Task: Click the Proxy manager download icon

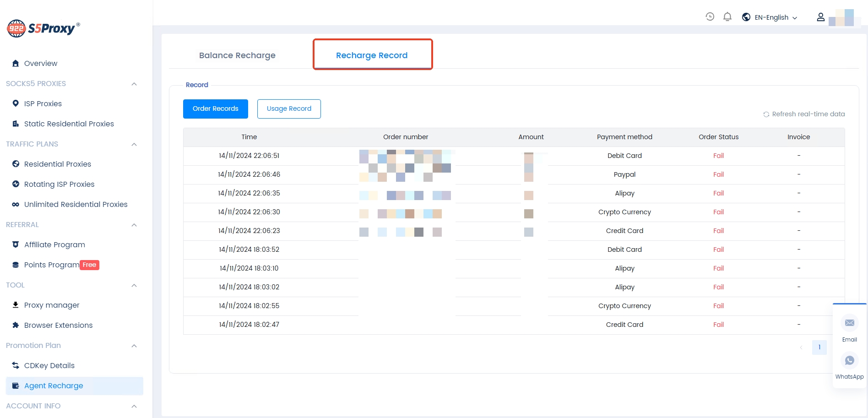Action: [16, 305]
